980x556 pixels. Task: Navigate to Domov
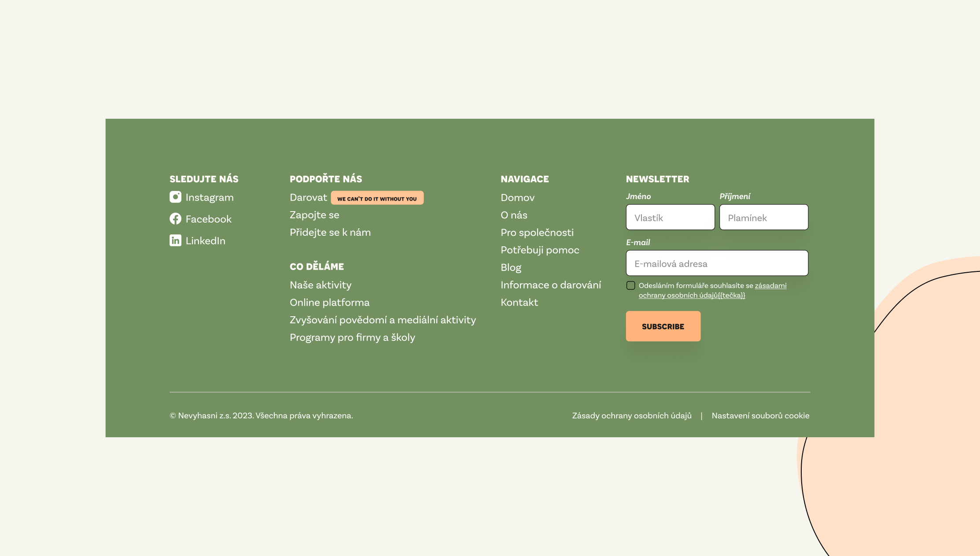click(517, 198)
